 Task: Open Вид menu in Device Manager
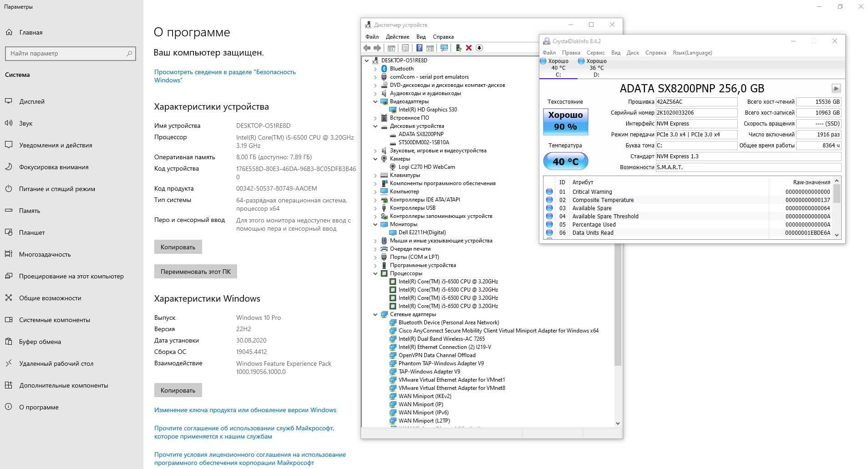point(421,37)
